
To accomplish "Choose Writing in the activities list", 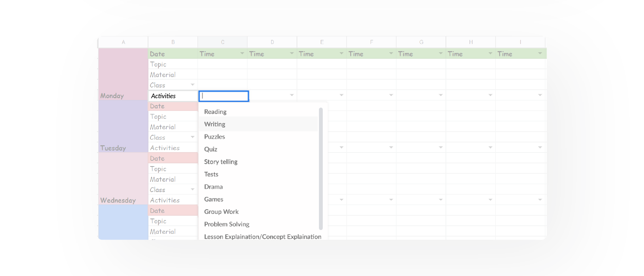I will tap(258, 124).
